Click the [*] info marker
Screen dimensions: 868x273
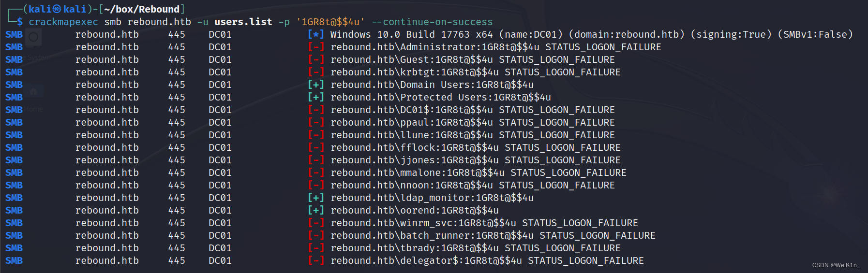(316, 34)
